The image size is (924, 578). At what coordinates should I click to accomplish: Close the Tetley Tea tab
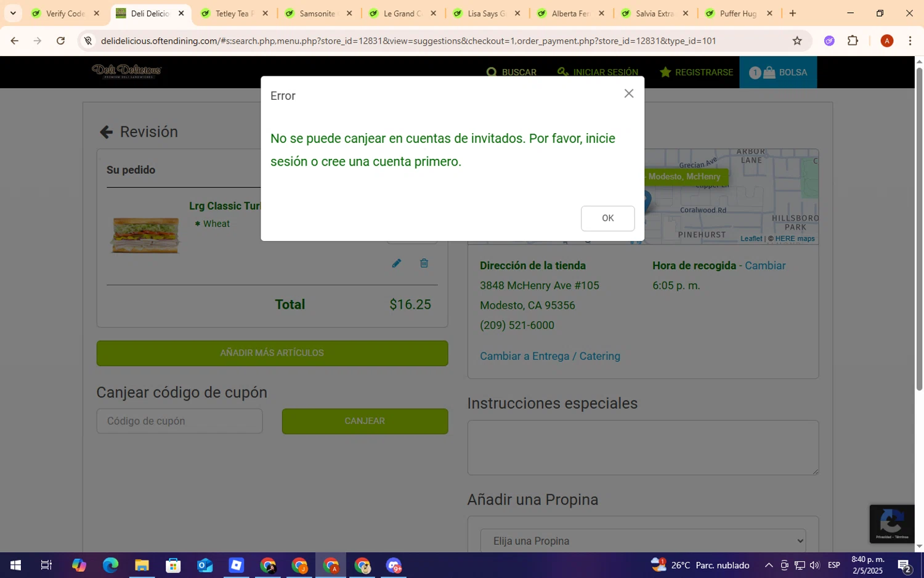click(x=265, y=14)
